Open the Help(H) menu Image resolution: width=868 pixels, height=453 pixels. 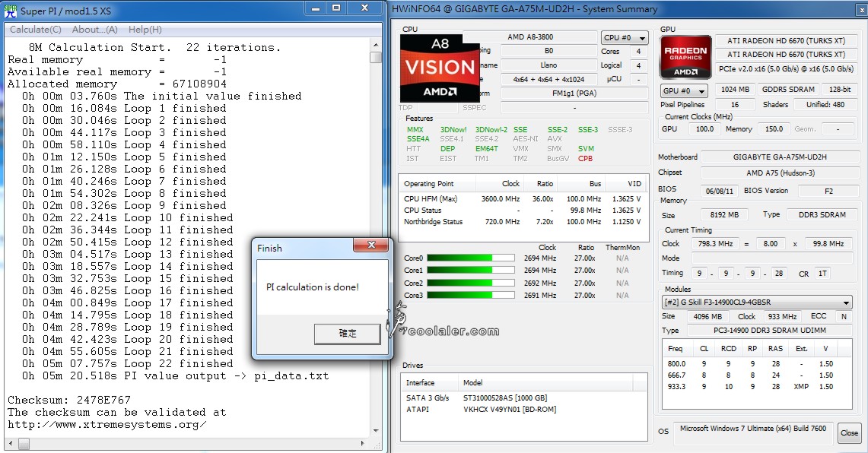(x=145, y=30)
